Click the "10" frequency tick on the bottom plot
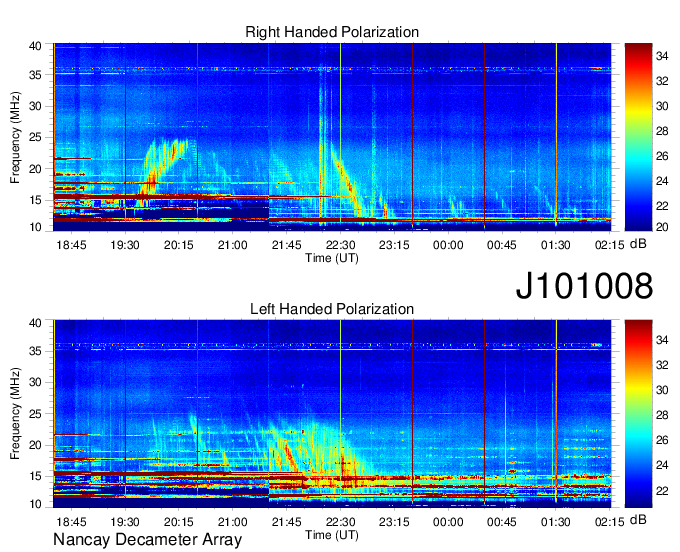680x552 pixels. tap(35, 504)
